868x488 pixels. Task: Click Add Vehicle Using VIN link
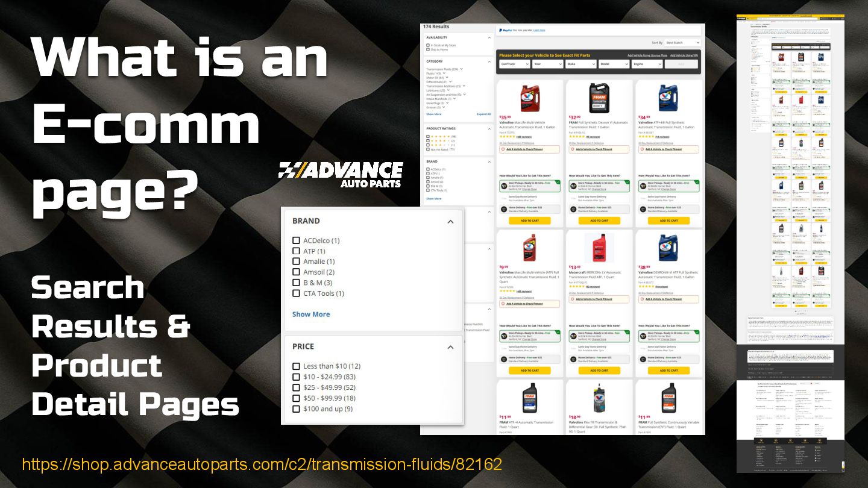coord(684,55)
